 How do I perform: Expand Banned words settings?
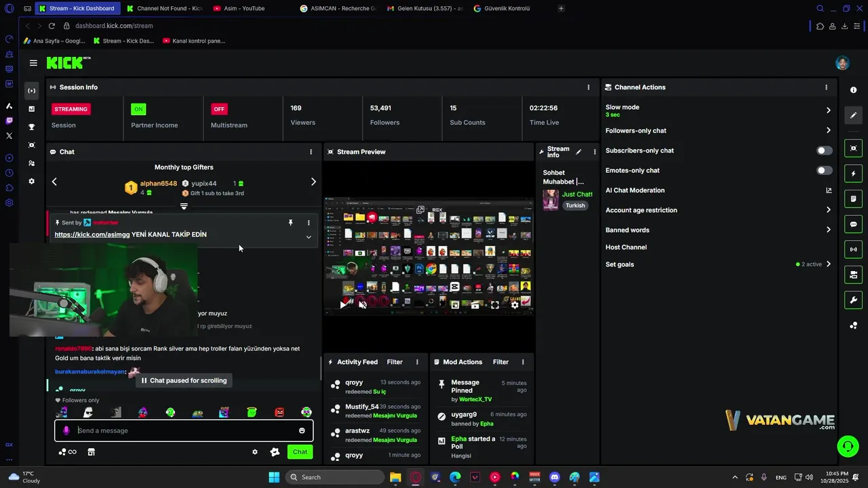[x=828, y=230]
